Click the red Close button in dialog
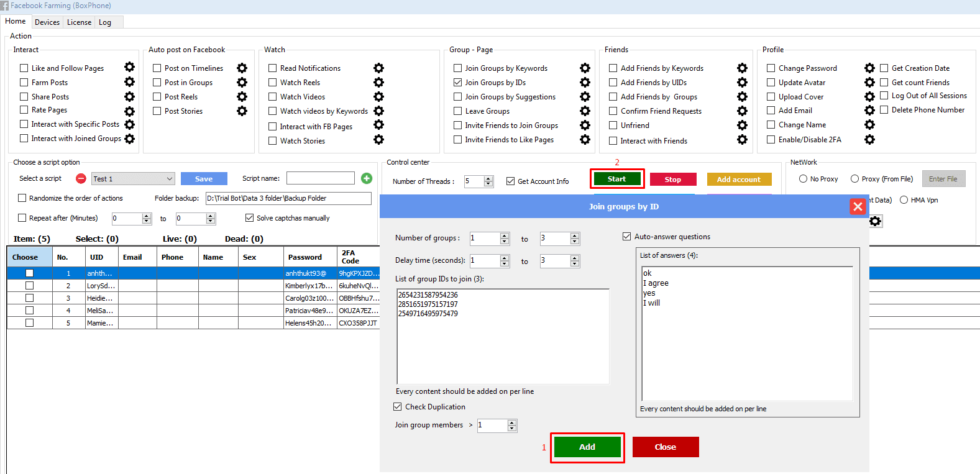Viewport: 980px width, 474px height. pyautogui.click(x=666, y=447)
